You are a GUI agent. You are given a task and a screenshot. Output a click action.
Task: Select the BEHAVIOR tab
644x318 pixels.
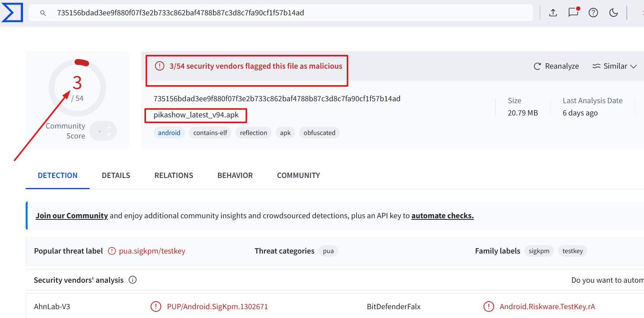[x=235, y=175]
